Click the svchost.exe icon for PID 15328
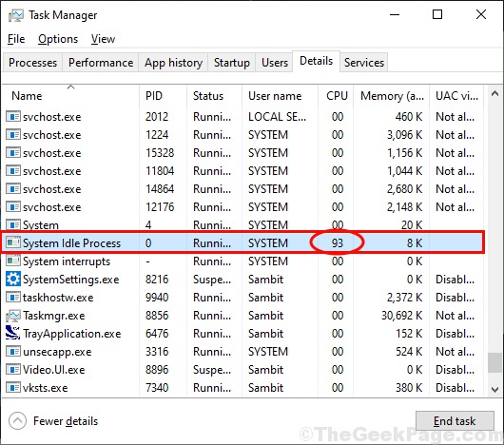The width and height of the screenshot is (504, 445). pos(13,153)
